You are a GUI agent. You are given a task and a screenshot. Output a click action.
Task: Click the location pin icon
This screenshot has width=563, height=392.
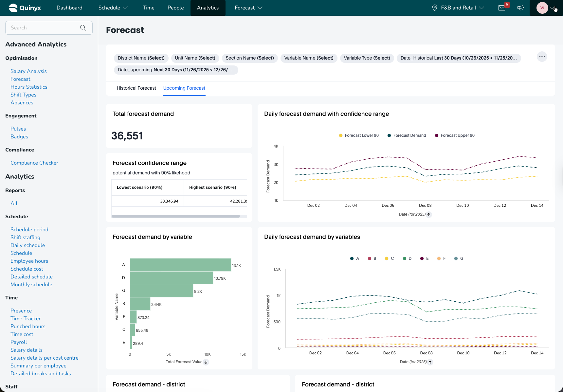[435, 8]
